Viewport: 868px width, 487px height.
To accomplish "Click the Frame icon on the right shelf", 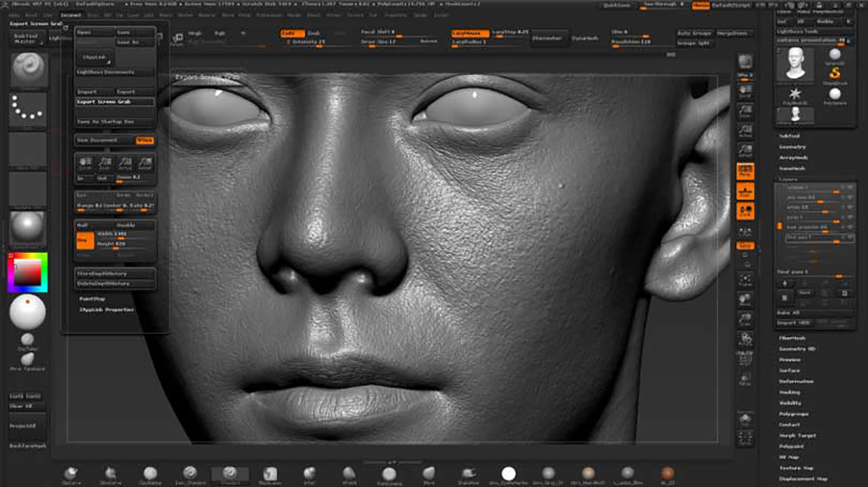I will [x=745, y=281].
